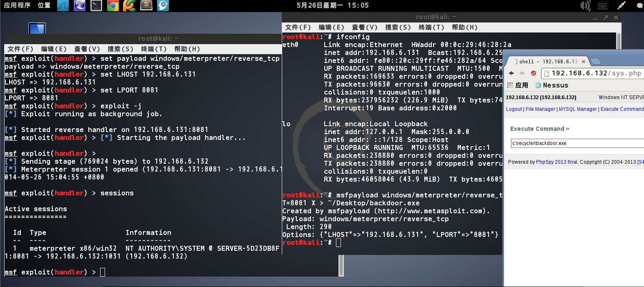Open Terminal menu in right terminal
This screenshot has width=644, height=287.
[x=432, y=27]
